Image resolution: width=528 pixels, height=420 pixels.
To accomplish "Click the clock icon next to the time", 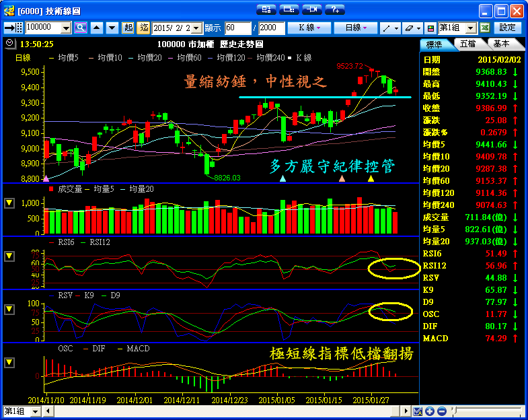I will pos(8,43).
